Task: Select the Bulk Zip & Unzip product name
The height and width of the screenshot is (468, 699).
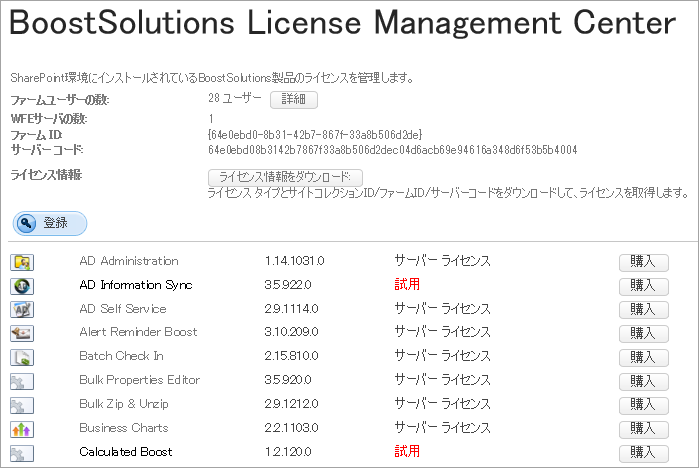Action: click(124, 404)
